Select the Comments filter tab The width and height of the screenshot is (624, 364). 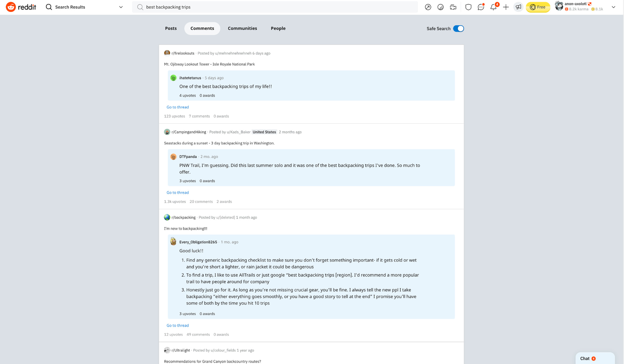click(202, 28)
